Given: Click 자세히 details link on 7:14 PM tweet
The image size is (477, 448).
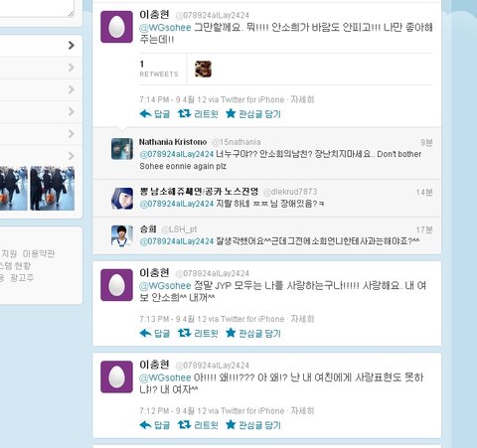Looking at the screenshot, I should coord(302,99).
